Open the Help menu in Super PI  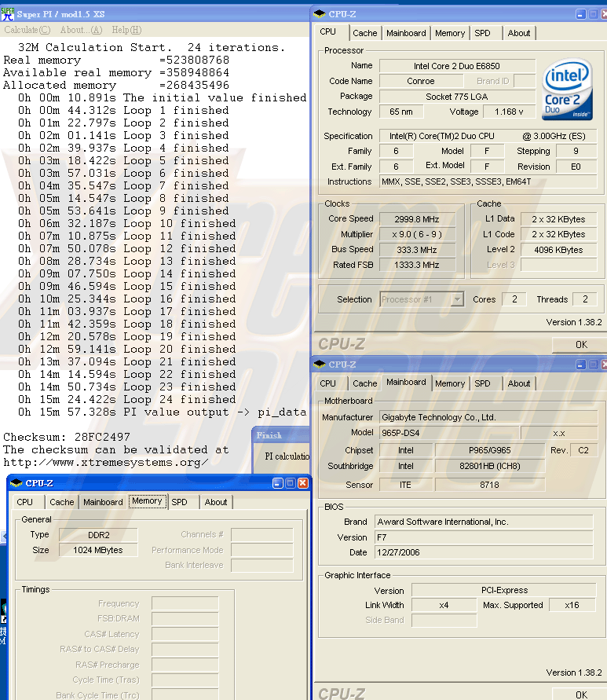pos(126,30)
